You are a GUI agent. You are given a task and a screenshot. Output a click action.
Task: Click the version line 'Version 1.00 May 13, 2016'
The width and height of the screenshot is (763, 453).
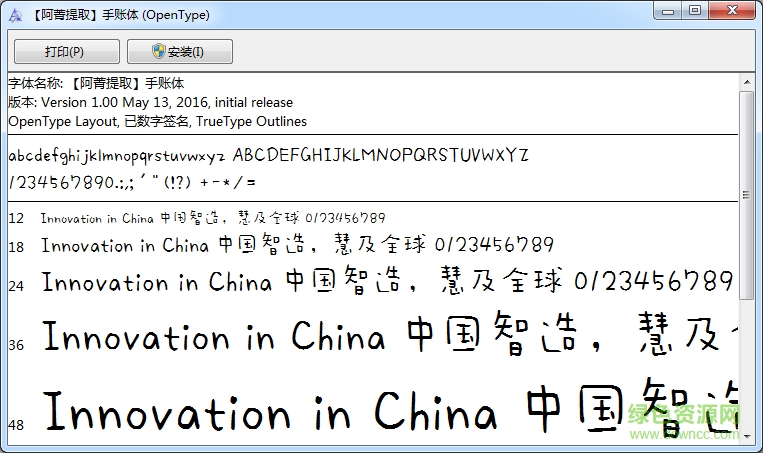[x=150, y=102]
